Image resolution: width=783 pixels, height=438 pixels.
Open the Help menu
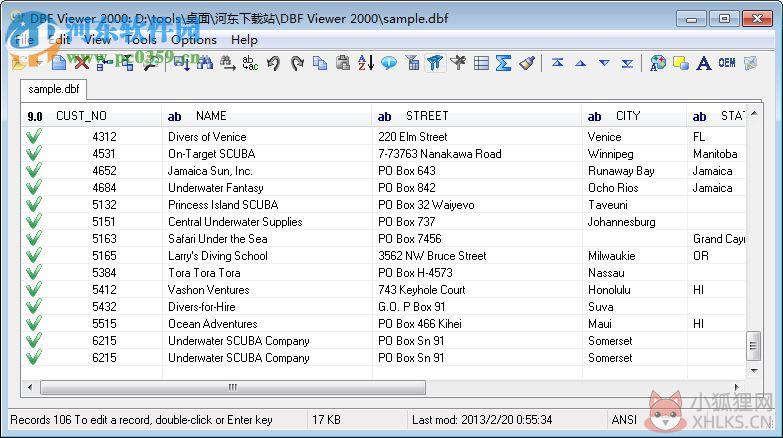[x=244, y=39]
